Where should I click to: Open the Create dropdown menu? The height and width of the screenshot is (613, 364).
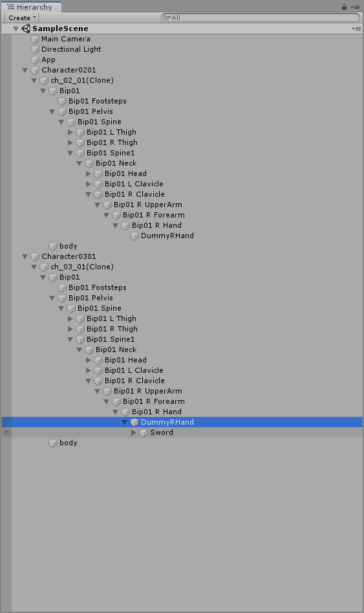[22, 17]
